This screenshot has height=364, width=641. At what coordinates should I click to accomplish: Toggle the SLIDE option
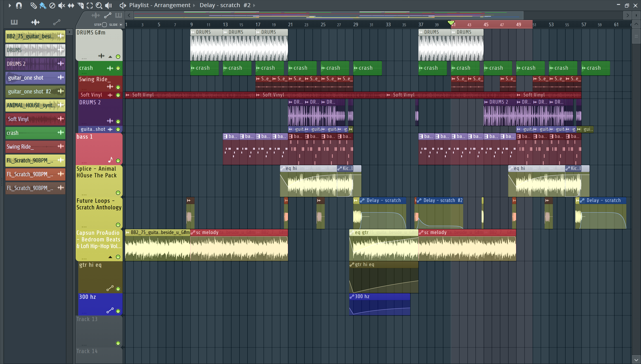click(x=121, y=24)
